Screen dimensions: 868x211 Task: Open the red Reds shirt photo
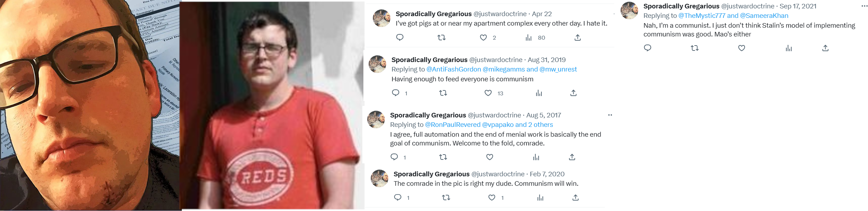[x=272, y=105]
